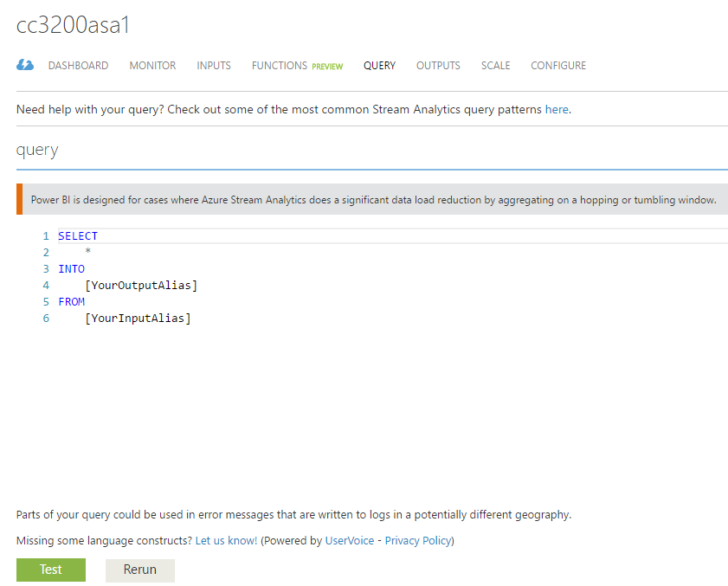Go to the INPUTS tab

pyautogui.click(x=214, y=66)
